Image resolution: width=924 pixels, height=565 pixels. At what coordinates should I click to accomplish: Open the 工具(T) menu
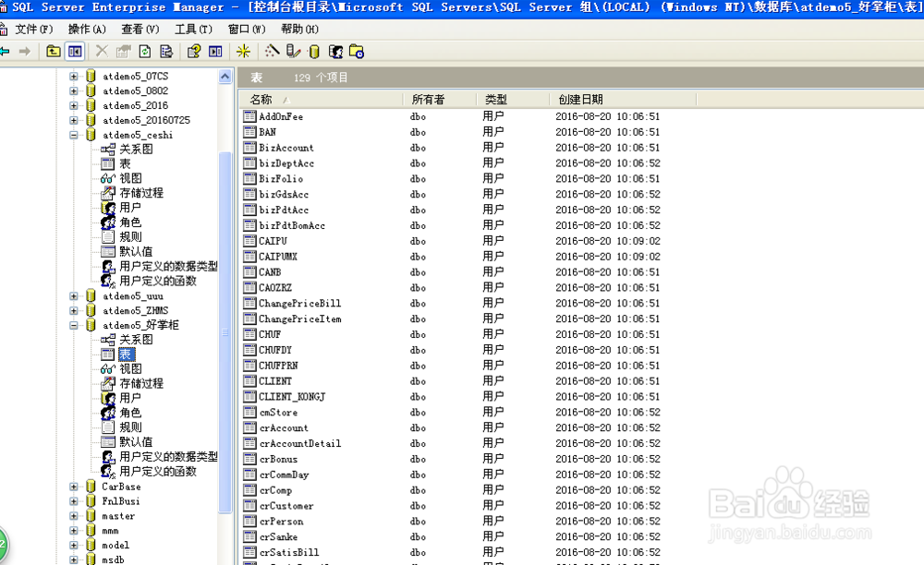click(193, 29)
